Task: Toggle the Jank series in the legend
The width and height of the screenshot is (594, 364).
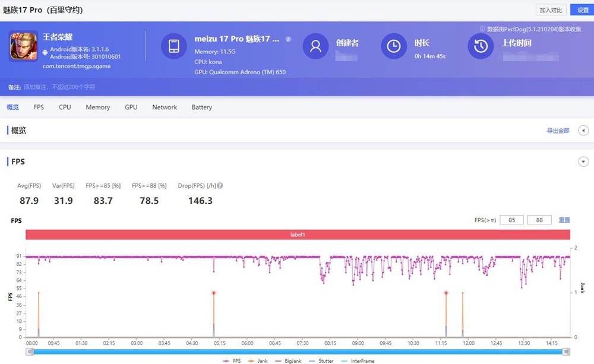Action: pos(258,361)
